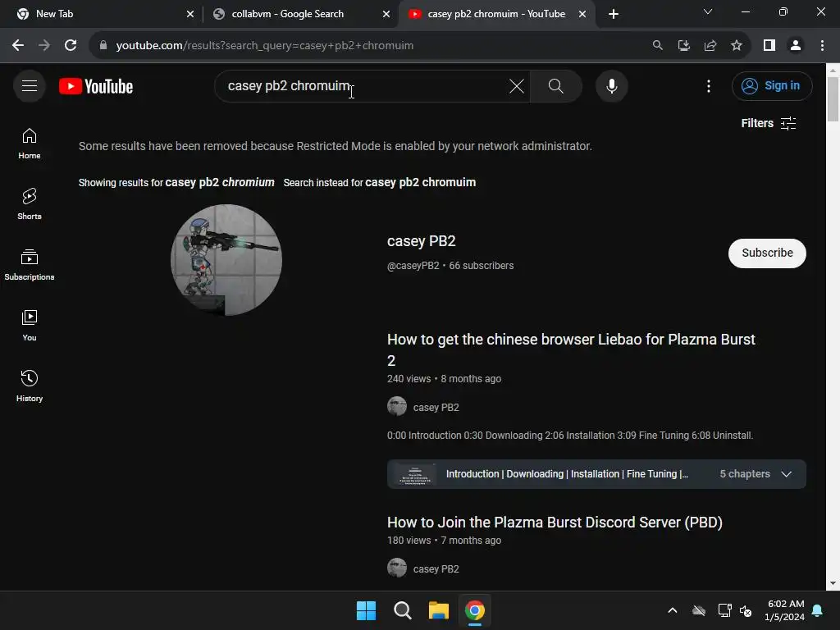Viewport: 840px width, 630px height.
Task: Click the @caseyPB2 66 subscribers text
Action: pos(450,266)
